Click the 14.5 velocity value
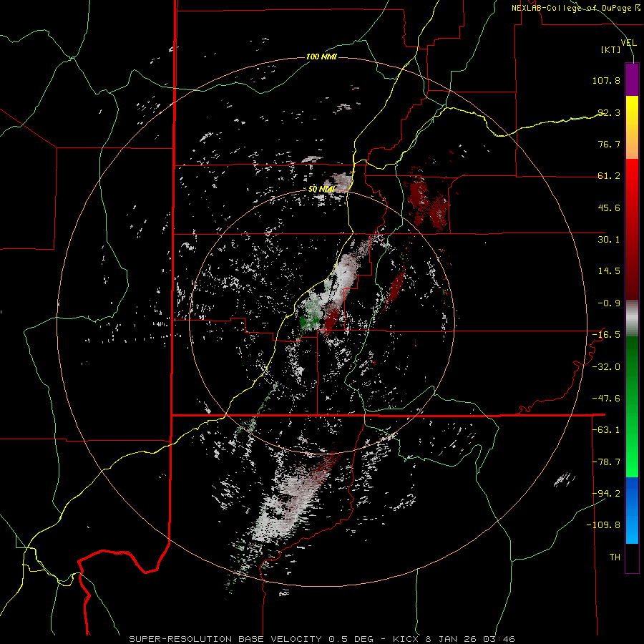The width and height of the screenshot is (644, 644). click(609, 271)
